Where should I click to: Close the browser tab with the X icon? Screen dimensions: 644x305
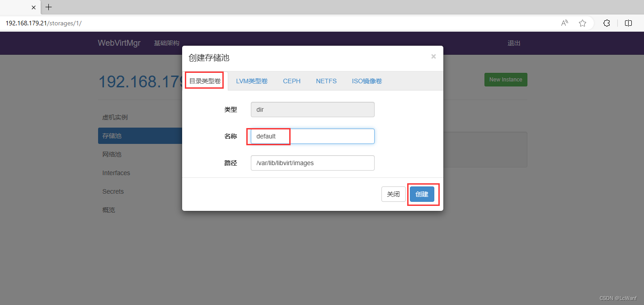[x=33, y=7]
